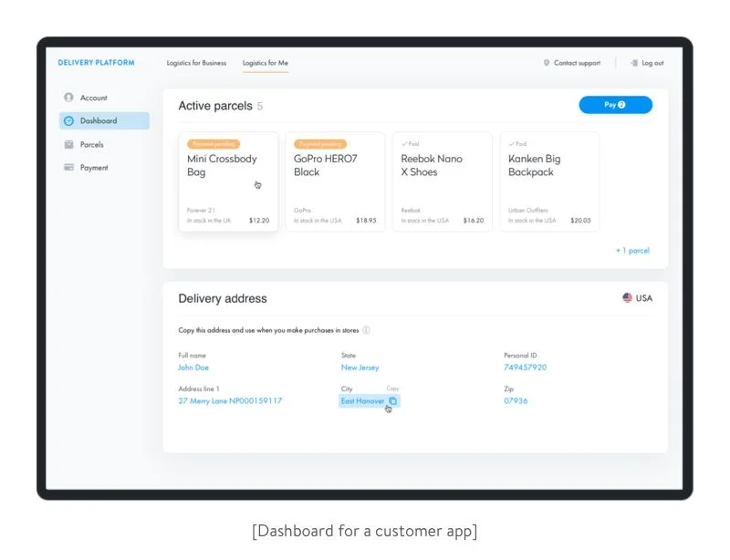Click the Log out door icon
This screenshot has width=730, height=560.
tap(634, 63)
